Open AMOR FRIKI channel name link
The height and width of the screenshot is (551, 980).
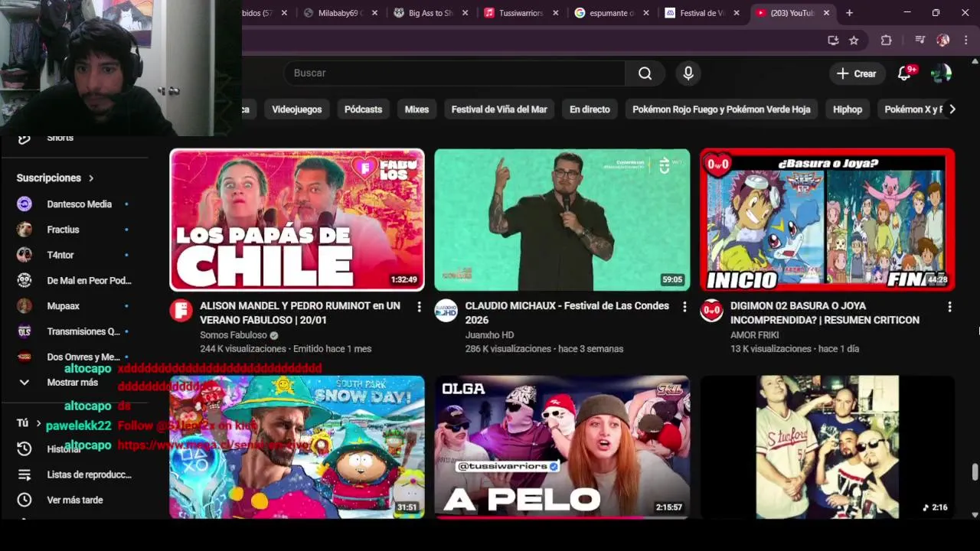click(x=755, y=335)
